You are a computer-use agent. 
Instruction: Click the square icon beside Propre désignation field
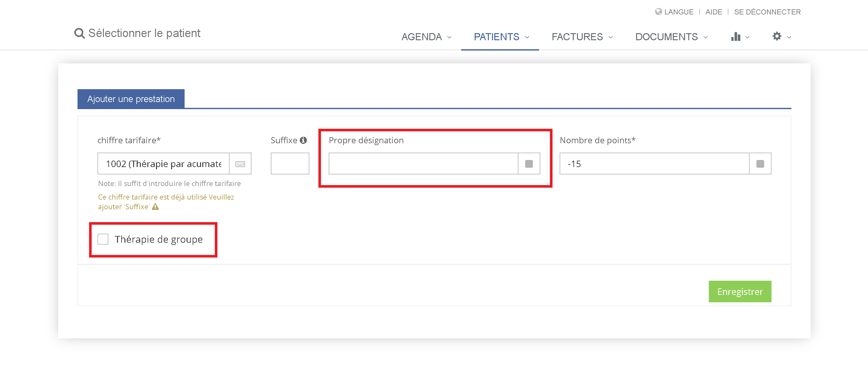(529, 164)
